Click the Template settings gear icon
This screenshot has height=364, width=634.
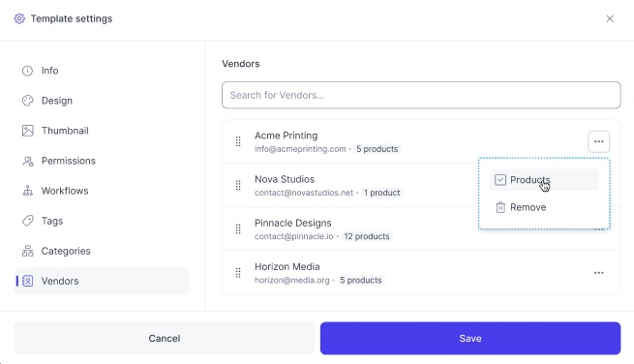coord(19,18)
